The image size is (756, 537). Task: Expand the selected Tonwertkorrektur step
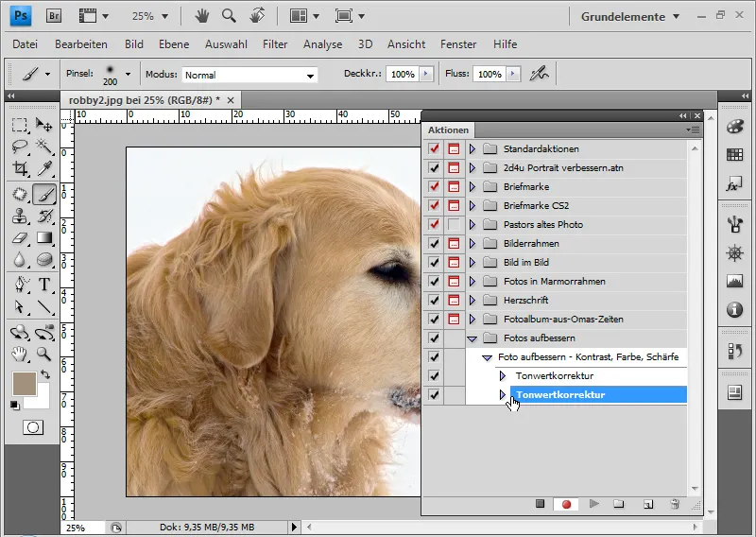tap(503, 394)
